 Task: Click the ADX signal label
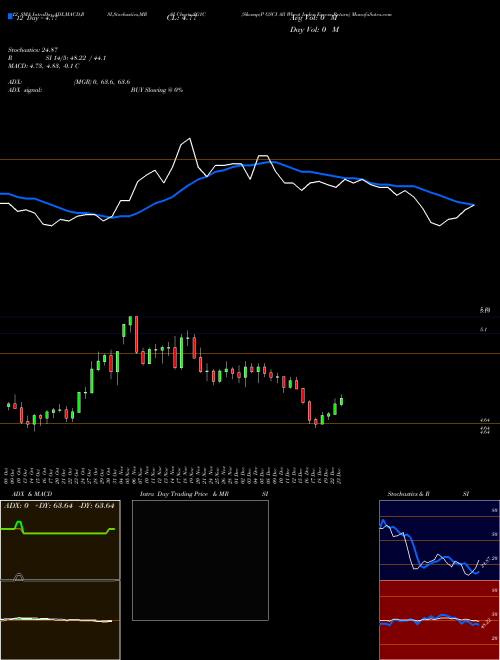(25, 90)
